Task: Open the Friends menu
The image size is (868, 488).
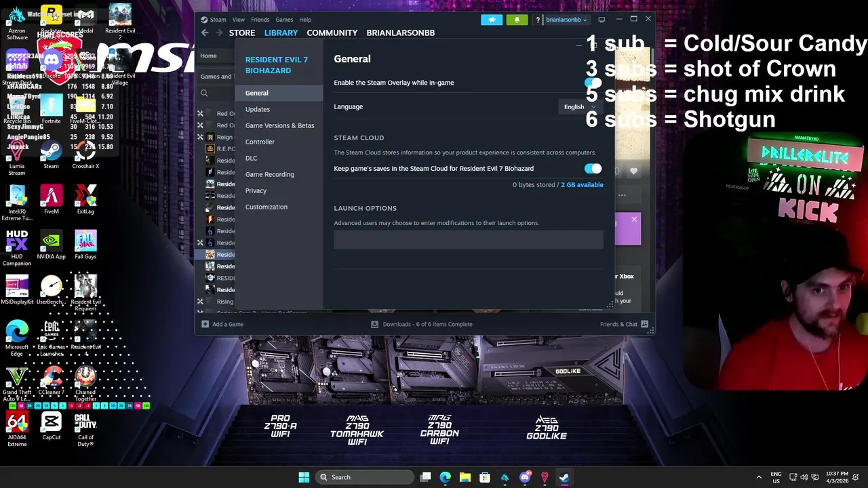Action: 260,20
